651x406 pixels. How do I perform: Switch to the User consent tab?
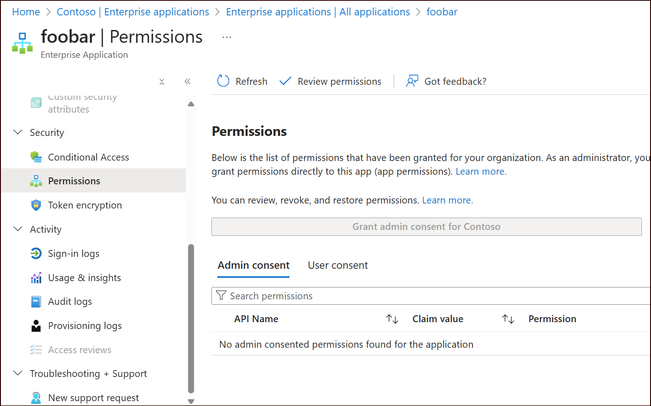click(x=338, y=265)
